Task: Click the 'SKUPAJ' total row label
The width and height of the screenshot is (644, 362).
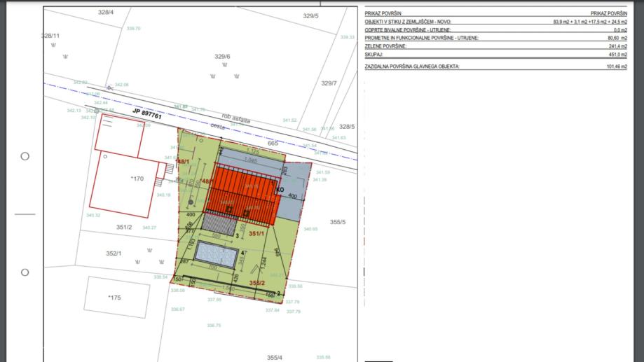Action: coord(374,53)
